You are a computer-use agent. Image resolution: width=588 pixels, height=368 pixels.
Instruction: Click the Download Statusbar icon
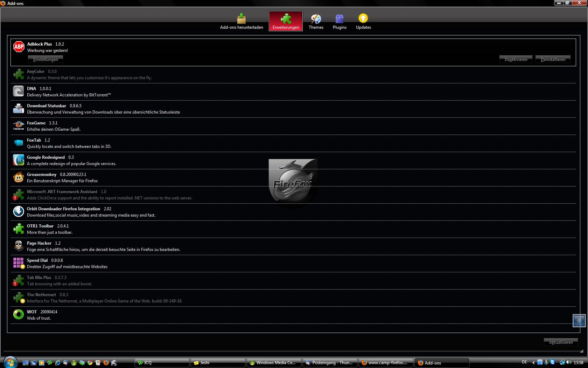19,109
